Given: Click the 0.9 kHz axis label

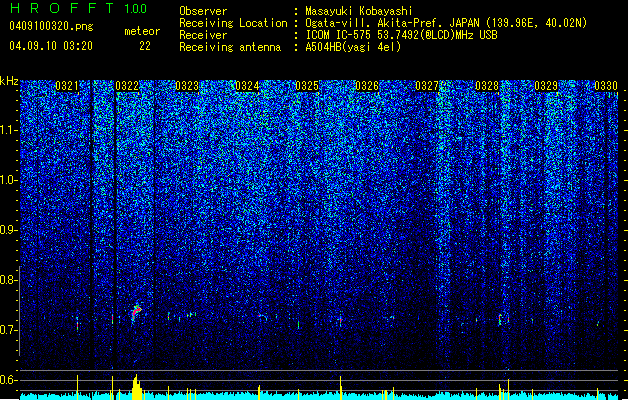Looking at the screenshot, I should [x=8, y=230].
